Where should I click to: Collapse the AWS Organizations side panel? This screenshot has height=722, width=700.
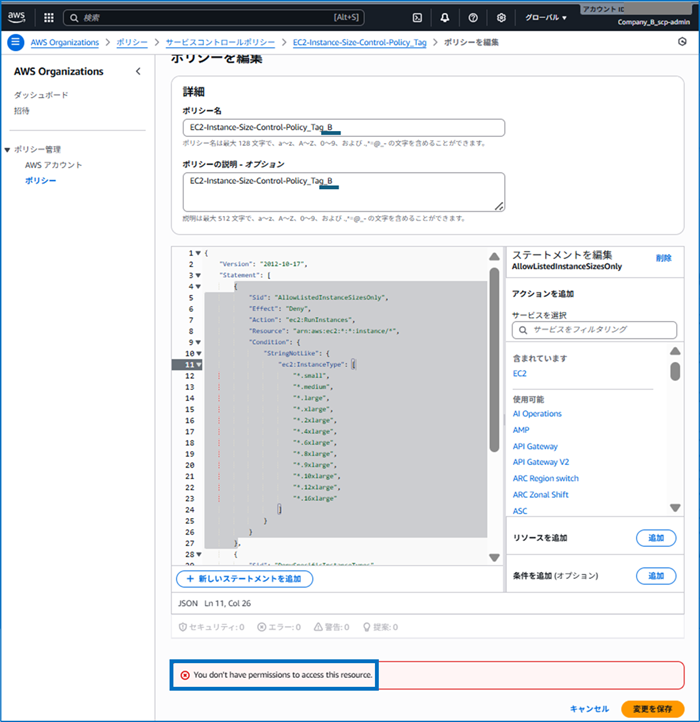coord(138,71)
